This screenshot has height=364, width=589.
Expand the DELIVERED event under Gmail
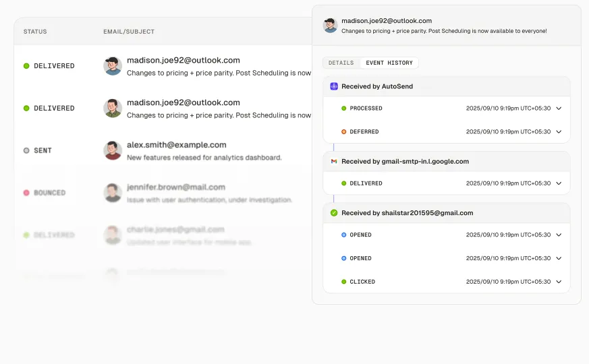559,183
